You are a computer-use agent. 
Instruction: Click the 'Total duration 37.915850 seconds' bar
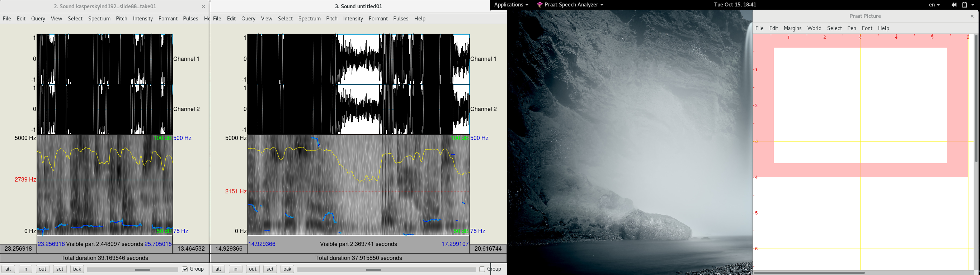coord(358,258)
